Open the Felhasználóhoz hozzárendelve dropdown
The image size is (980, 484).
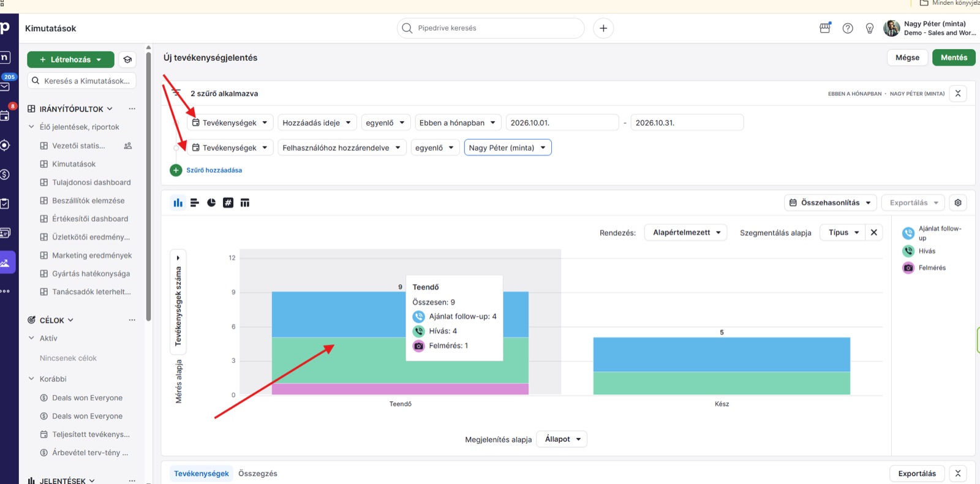tap(342, 148)
